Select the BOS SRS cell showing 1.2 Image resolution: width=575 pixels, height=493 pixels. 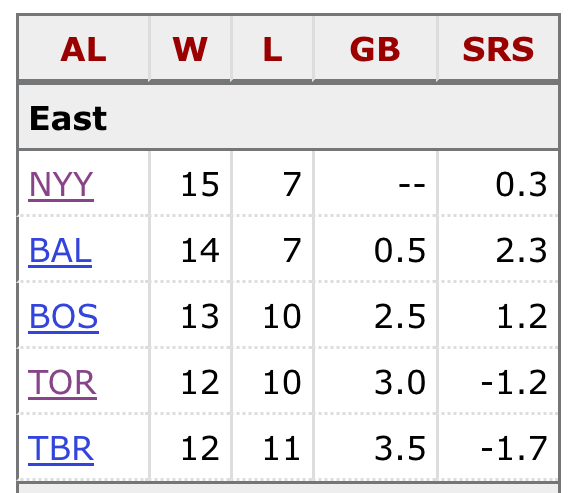pyautogui.click(x=498, y=316)
